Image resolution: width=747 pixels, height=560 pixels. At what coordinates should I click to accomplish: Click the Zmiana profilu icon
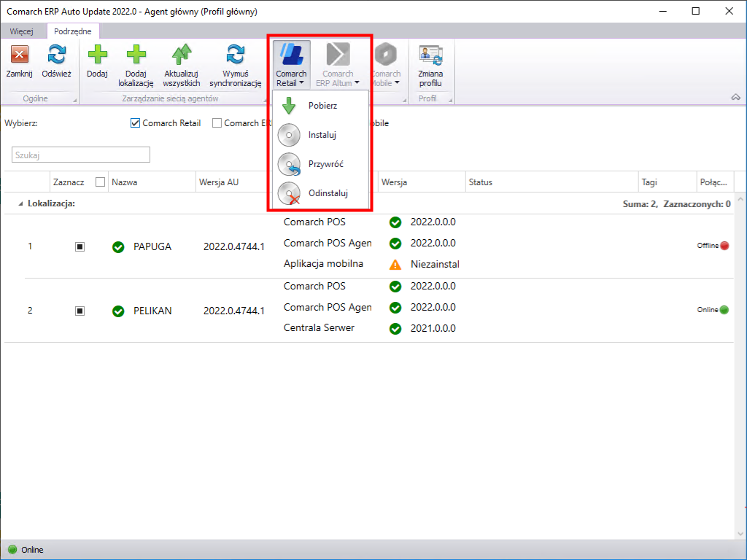pos(430,55)
